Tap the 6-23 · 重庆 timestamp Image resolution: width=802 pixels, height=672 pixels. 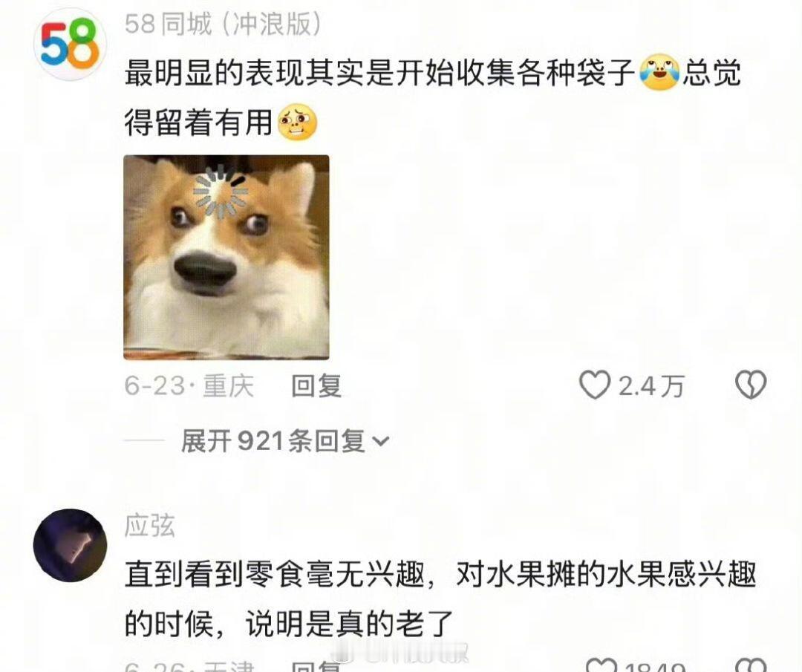pos(189,385)
